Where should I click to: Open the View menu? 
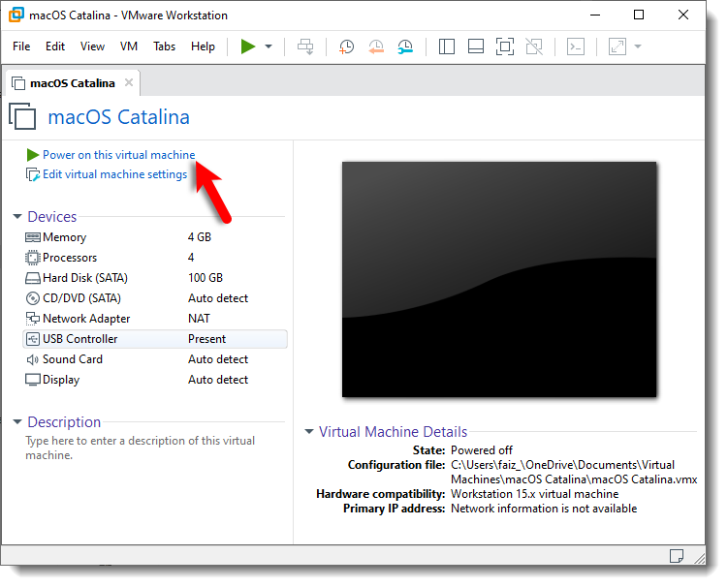pyautogui.click(x=92, y=46)
